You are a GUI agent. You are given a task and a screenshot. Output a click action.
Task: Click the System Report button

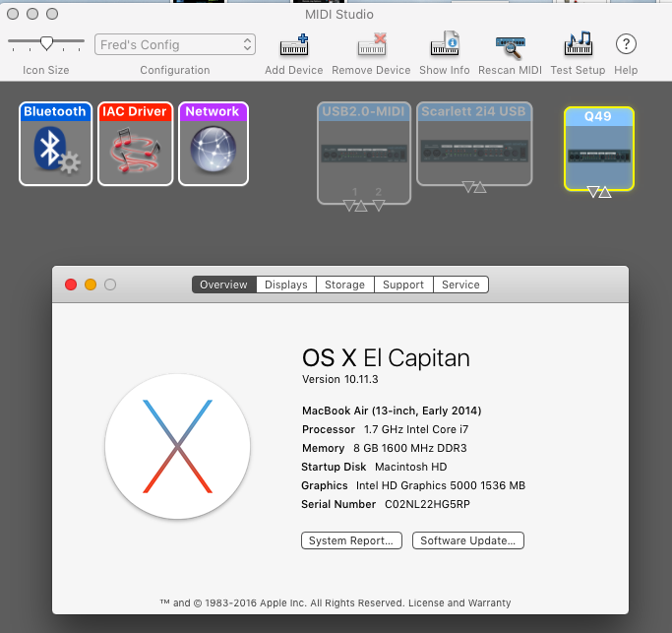click(x=351, y=540)
